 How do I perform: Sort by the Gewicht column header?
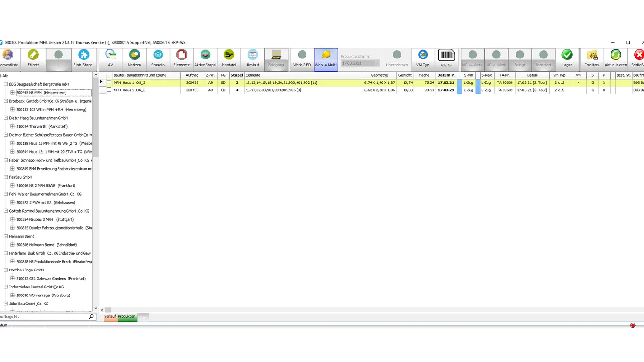tap(405, 75)
